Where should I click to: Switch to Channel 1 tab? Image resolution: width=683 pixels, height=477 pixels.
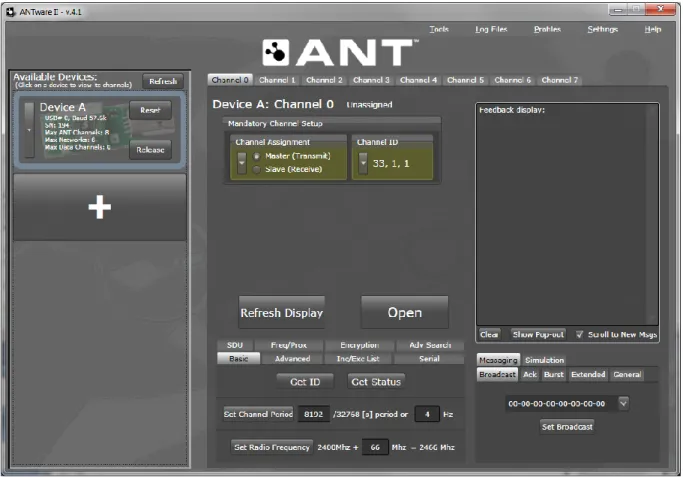(277, 80)
